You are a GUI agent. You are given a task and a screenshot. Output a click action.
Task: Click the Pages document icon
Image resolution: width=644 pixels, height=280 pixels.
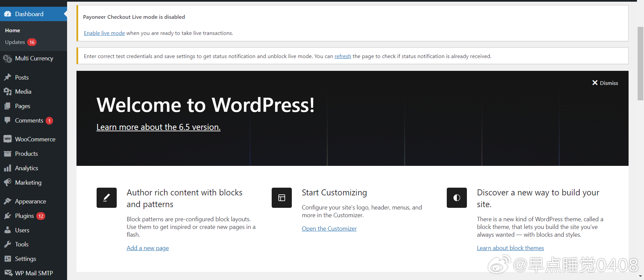(x=8, y=106)
